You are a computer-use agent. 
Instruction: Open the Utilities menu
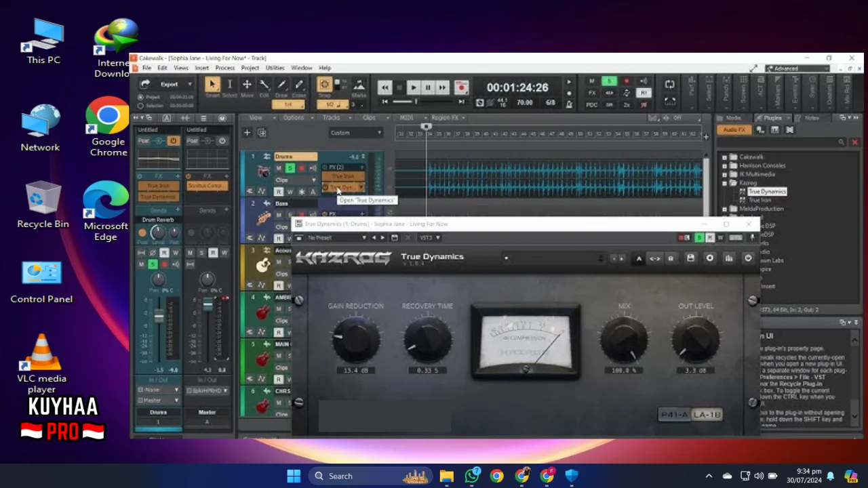pyautogui.click(x=275, y=68)
